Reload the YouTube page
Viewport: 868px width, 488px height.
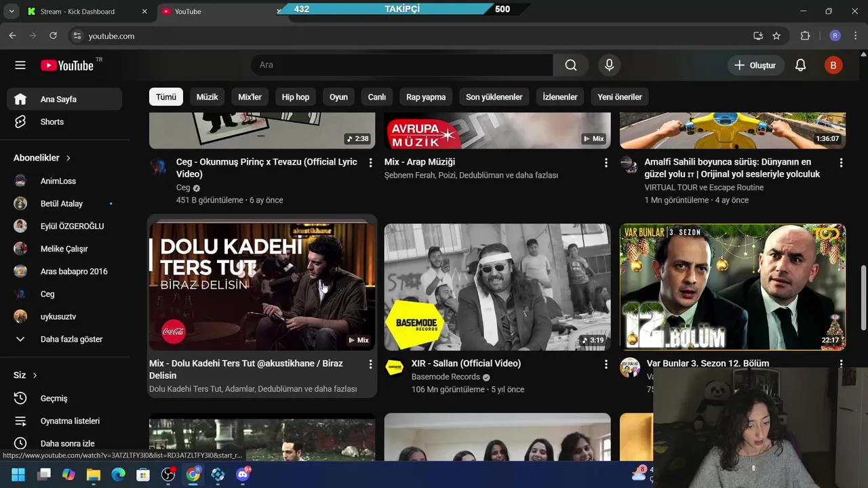click(54, 36)
